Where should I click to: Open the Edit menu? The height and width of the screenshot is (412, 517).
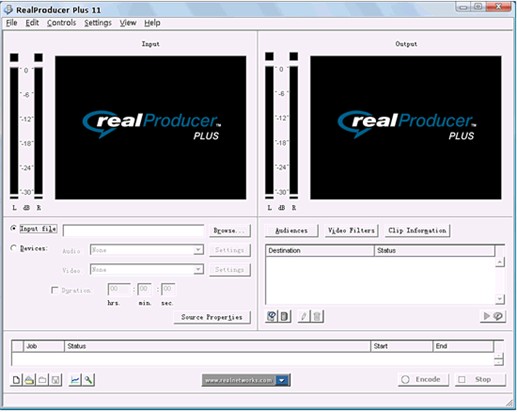[x=32, y=23]
